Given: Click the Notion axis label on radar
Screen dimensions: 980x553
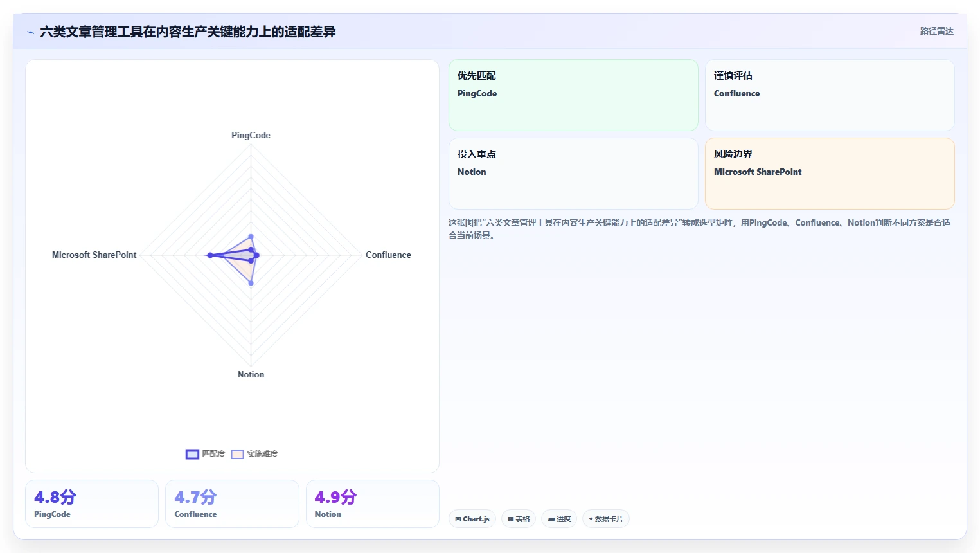Looking at the screenshot, I should [x=251, y=374].
